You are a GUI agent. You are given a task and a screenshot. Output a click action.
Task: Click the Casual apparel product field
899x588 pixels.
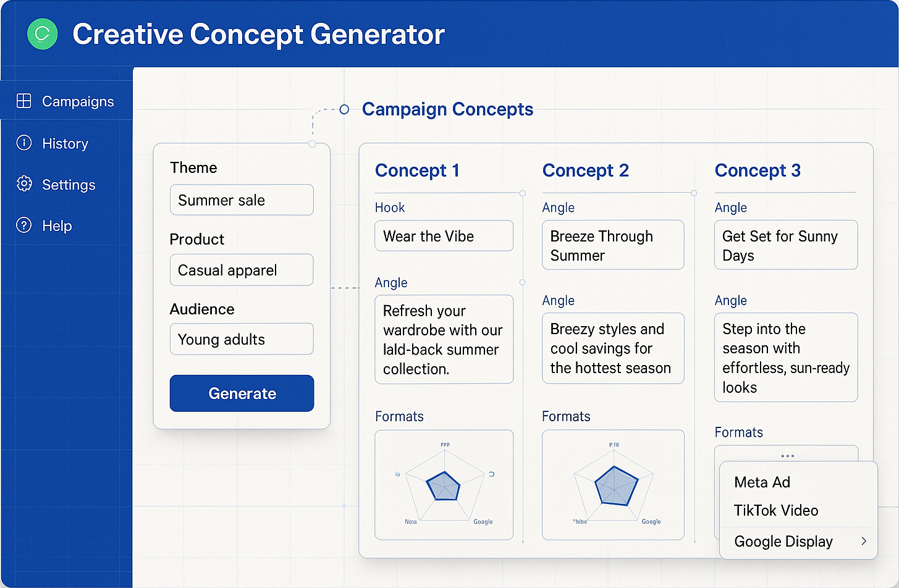click(x=241, y=270)
